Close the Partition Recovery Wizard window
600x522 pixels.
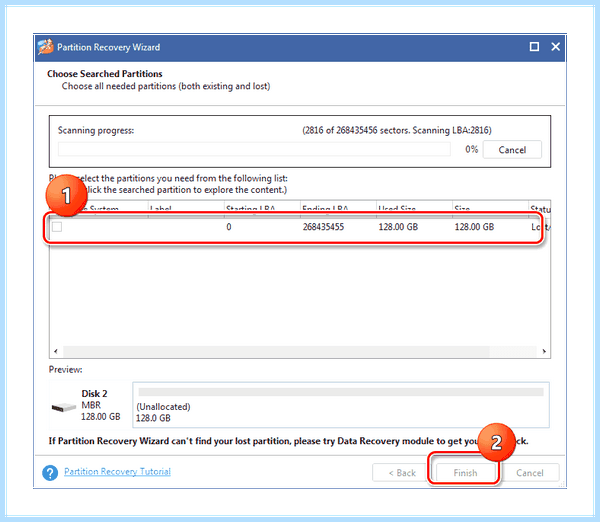[555, 47]
